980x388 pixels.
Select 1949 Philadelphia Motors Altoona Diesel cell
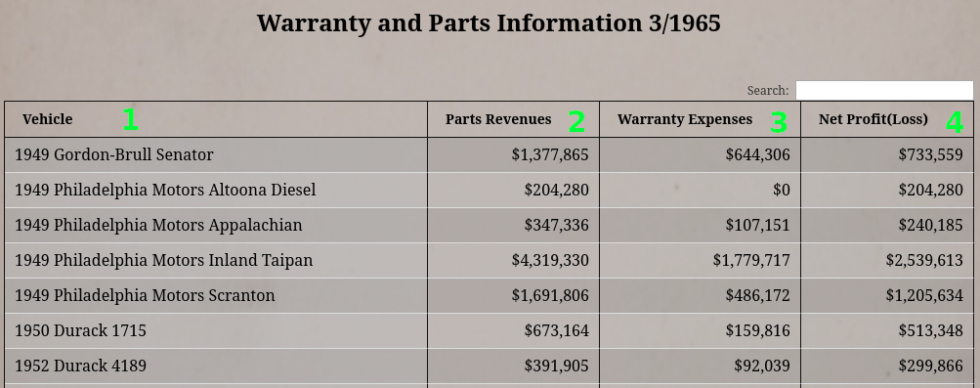point(216,190)
